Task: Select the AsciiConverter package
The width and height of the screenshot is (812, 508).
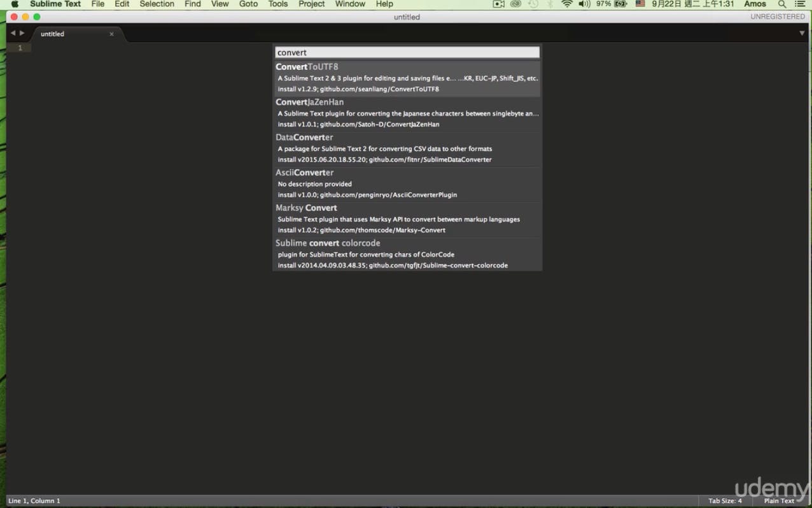Action: tap(407, 184)
